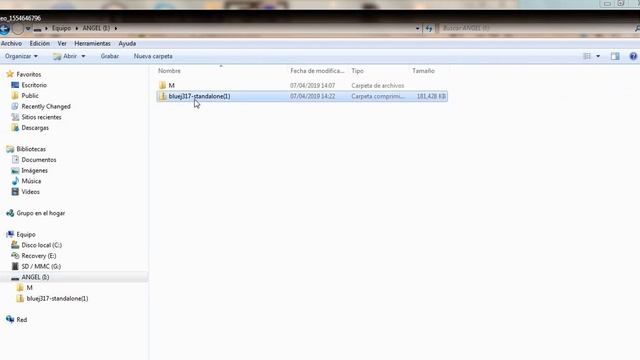This screenshot has width=640, height=360.
Task: Click the Abrir toolbar button
Action: 65,56
